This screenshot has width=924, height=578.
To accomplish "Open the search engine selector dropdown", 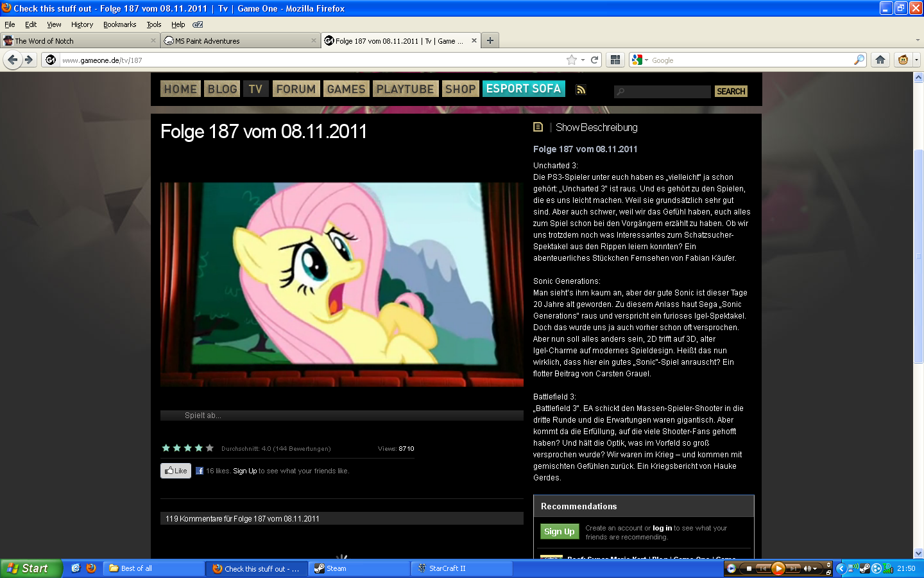I will click(x=646, y=60).
